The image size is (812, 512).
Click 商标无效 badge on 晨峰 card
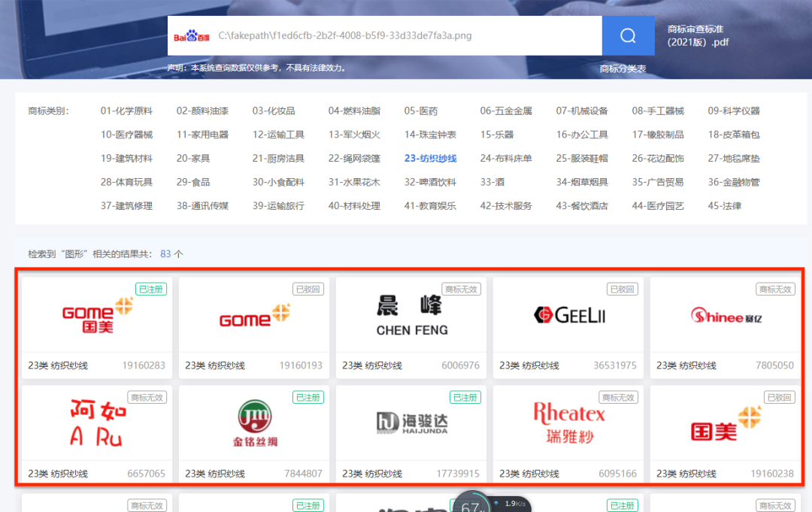[461, 289]
